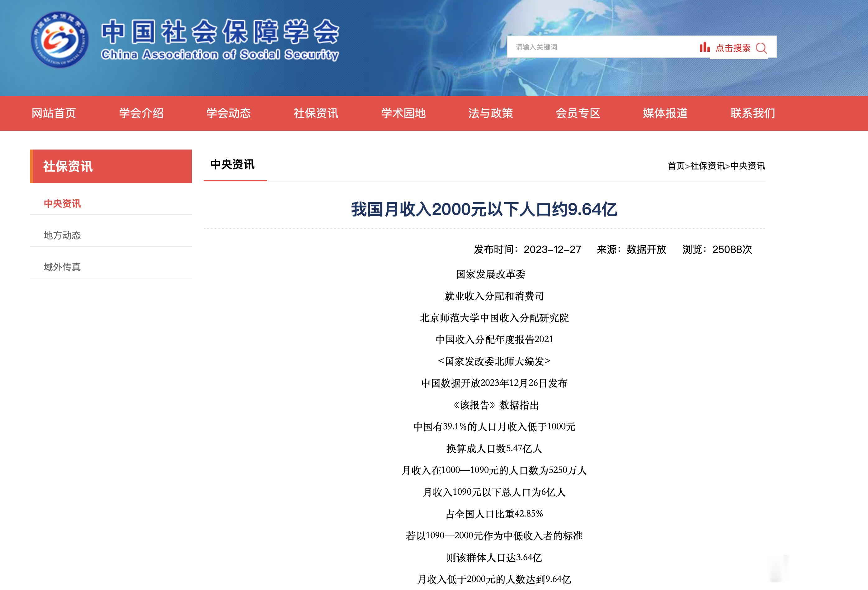Viewport: 868px width, 590px height.
Task: Click the source text 来源：数据开放
Action: coord(632,249)
